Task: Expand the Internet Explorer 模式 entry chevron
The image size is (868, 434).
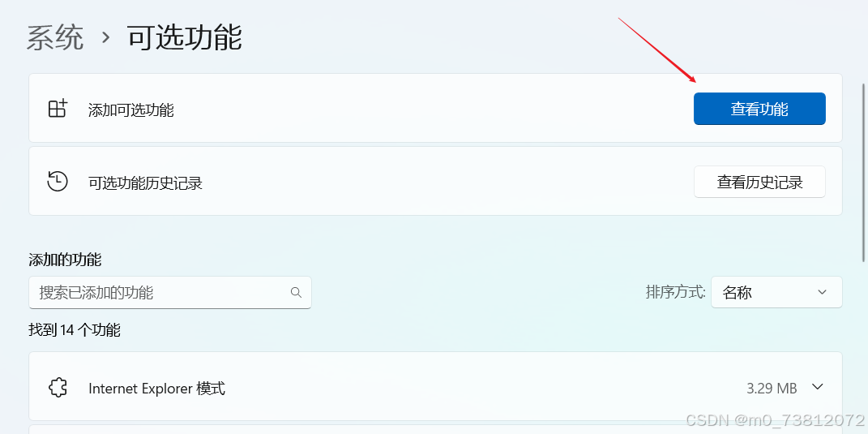Action: tap(817, 388)
